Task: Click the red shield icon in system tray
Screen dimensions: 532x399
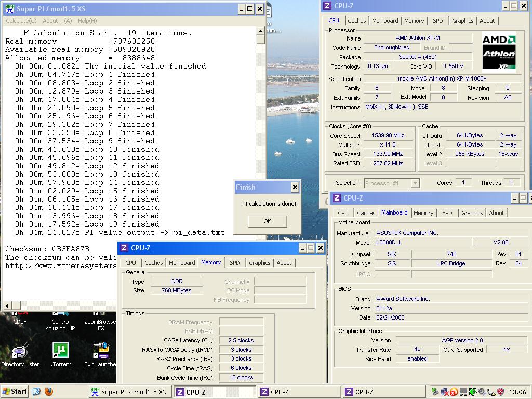Action: (500, 392)
